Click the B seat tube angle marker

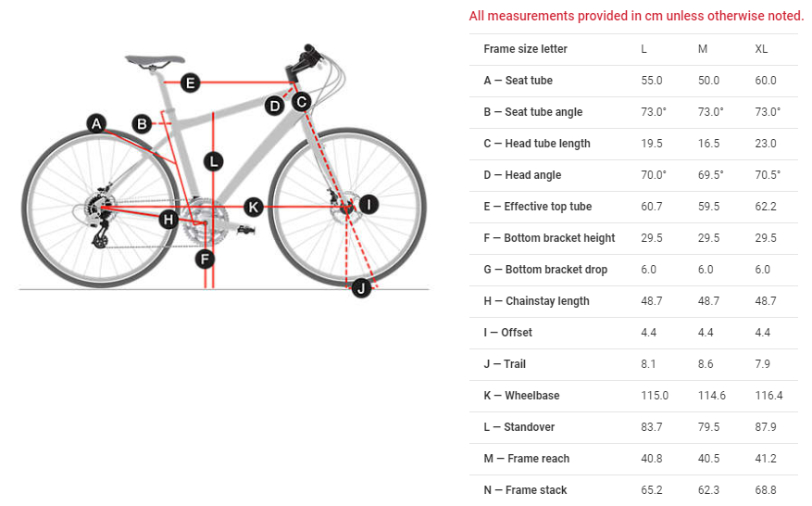coord(142,123)
